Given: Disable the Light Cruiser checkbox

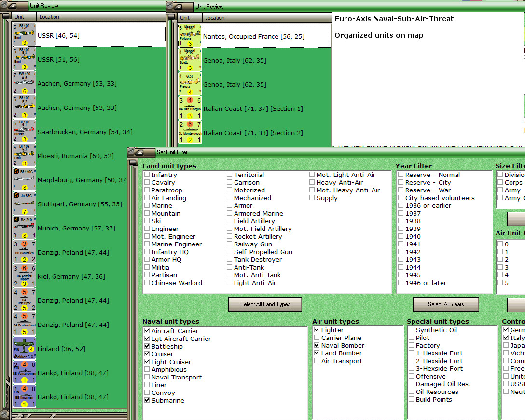Looking at the screenshot, I should [x=147, y=361].
